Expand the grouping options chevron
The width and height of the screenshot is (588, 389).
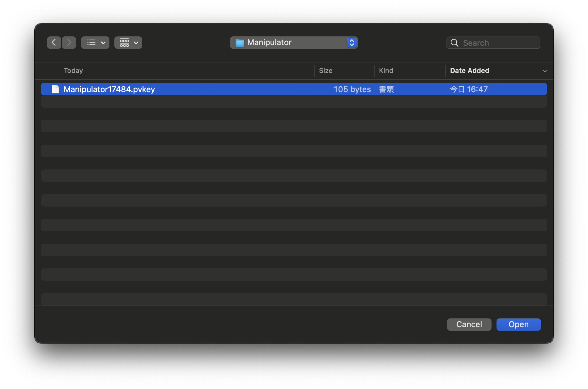tap(136, 43)
